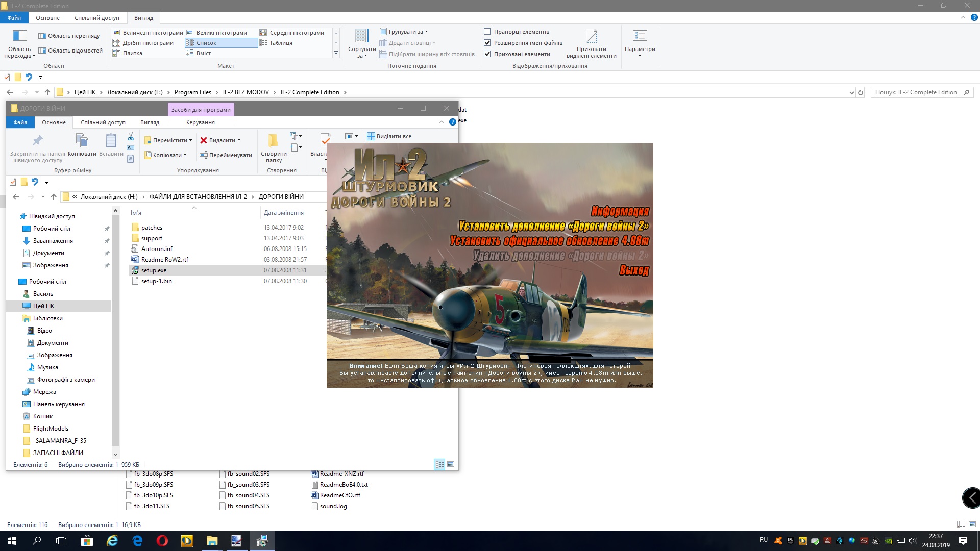
Task: Select Великі піктограми layout
Action: coord(217,33)
